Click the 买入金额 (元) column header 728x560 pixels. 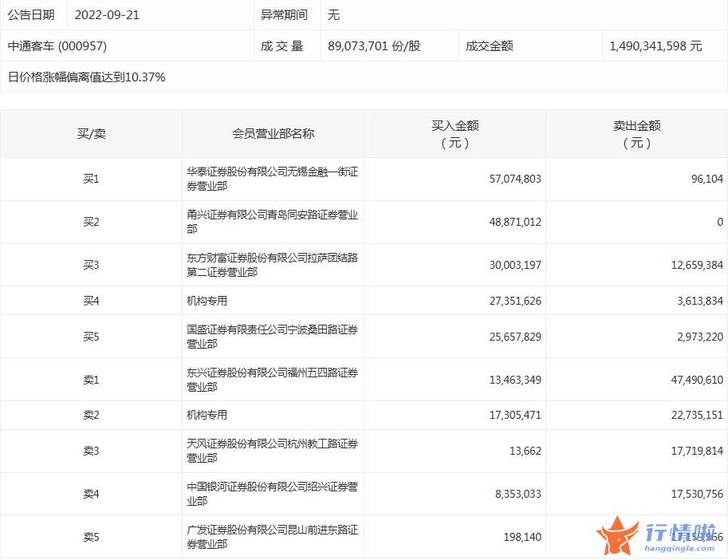point(455,134)
